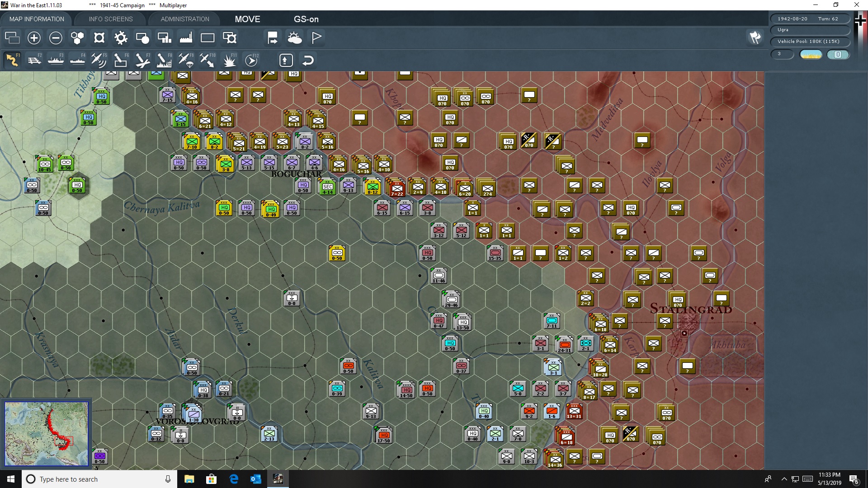Zoom out the map with minus icon
This screenshot has width=868, height=488.
coord(56,38)
